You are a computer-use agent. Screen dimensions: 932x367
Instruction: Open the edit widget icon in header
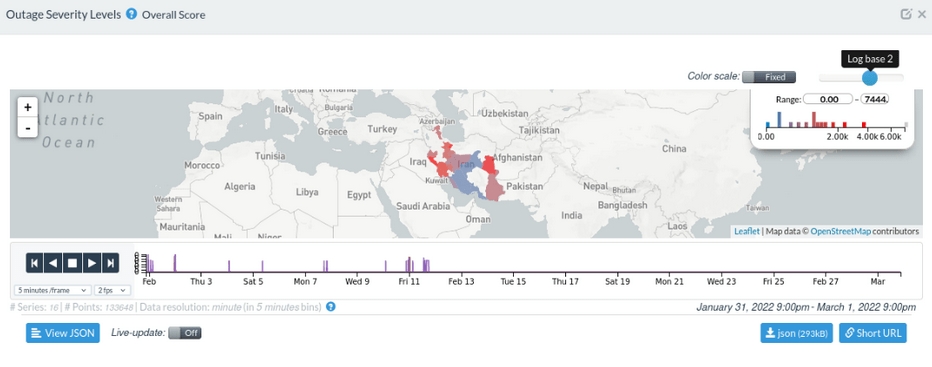pos(906,14)
